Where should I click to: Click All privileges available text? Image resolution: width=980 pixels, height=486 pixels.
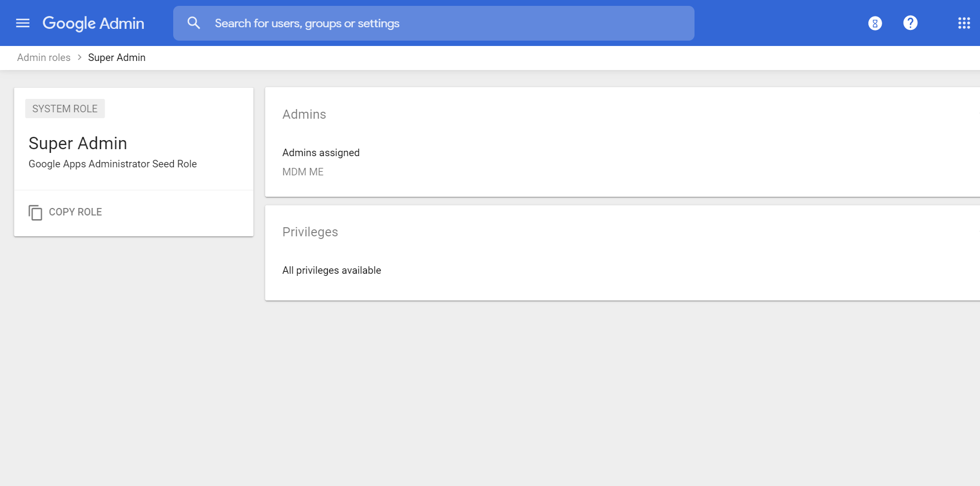point(331,271)
